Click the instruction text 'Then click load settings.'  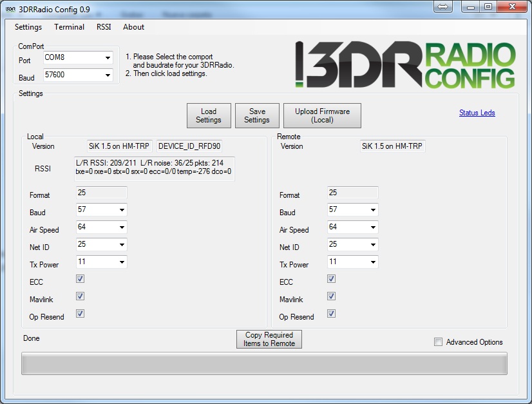[x=170, y=73]
